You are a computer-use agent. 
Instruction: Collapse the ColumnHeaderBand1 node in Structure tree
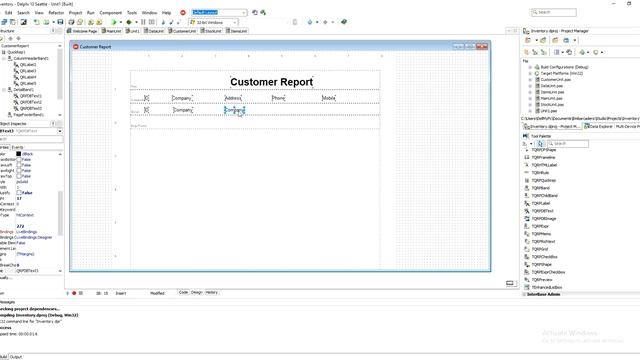[4, 59]
